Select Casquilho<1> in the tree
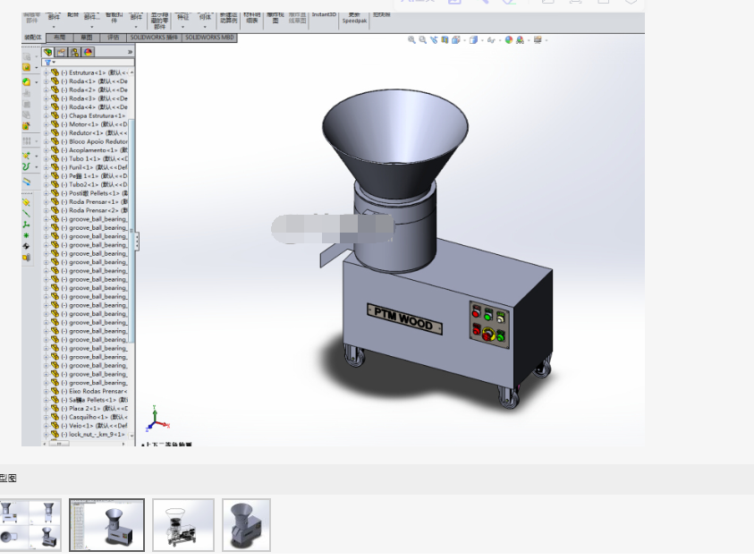Image resolution: width=754 pixels, height=560 pixels. pyautogui.click(x=94, y=417)
